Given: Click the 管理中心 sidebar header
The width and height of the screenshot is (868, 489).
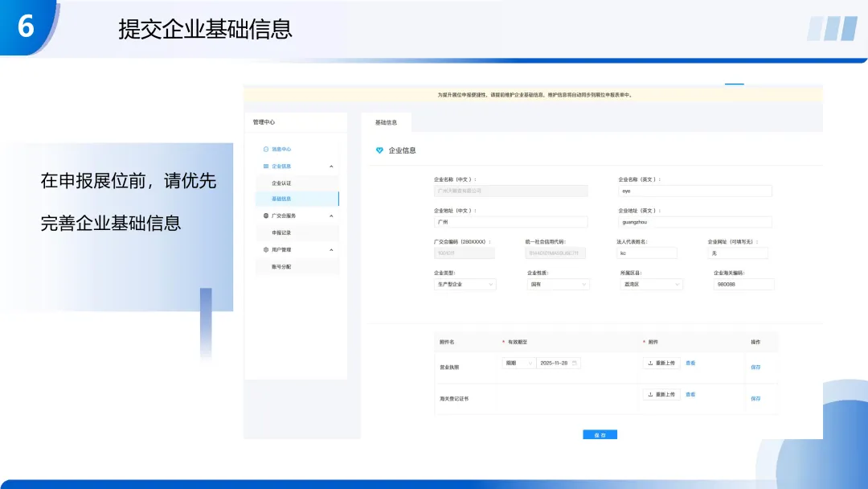Looking at the screenshot, I should [x=264, y=121].
